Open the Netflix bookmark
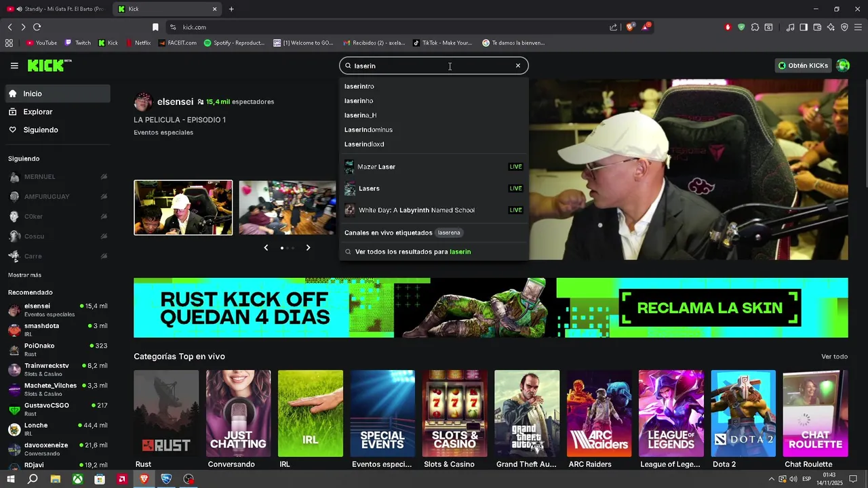This screenshot has height=488, width=868. coord(138,43)
